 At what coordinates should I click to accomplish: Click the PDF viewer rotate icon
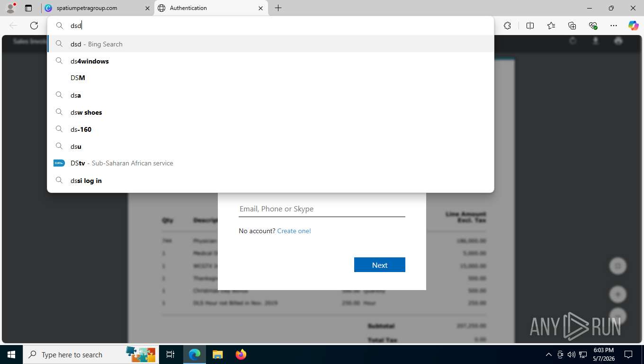click(x=573, y=41)
